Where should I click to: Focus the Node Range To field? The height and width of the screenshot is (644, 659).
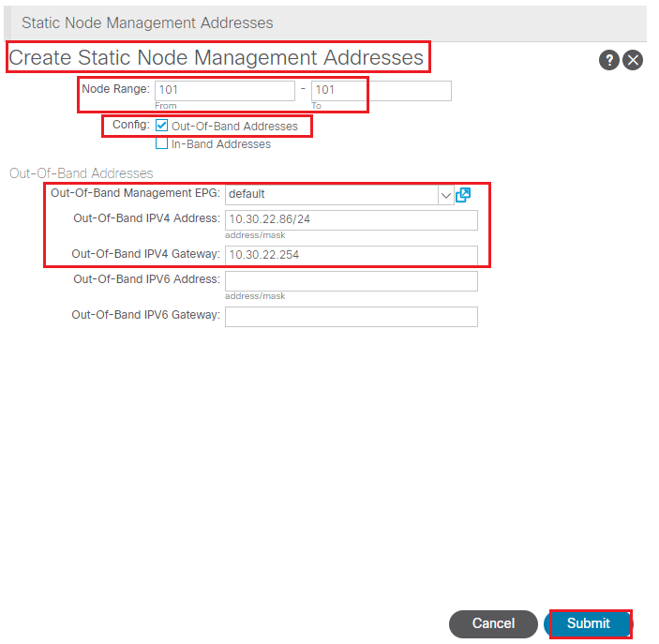coord(382,90)
